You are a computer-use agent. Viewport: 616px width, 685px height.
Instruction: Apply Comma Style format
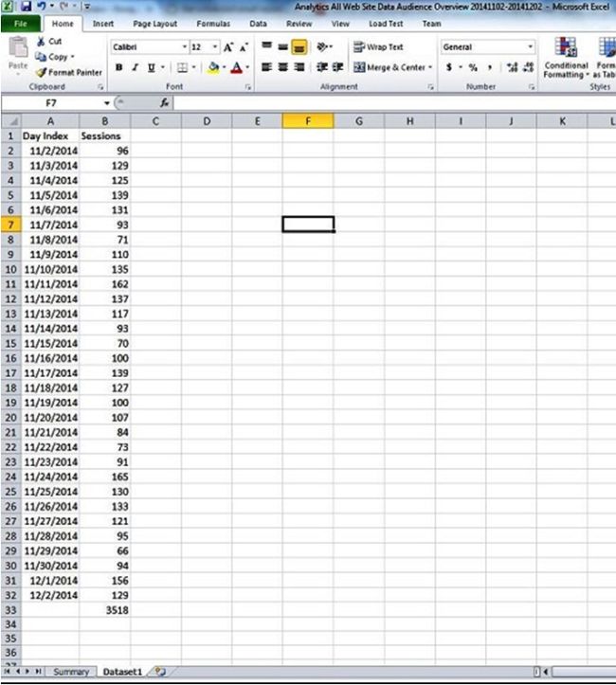[490, 67]
